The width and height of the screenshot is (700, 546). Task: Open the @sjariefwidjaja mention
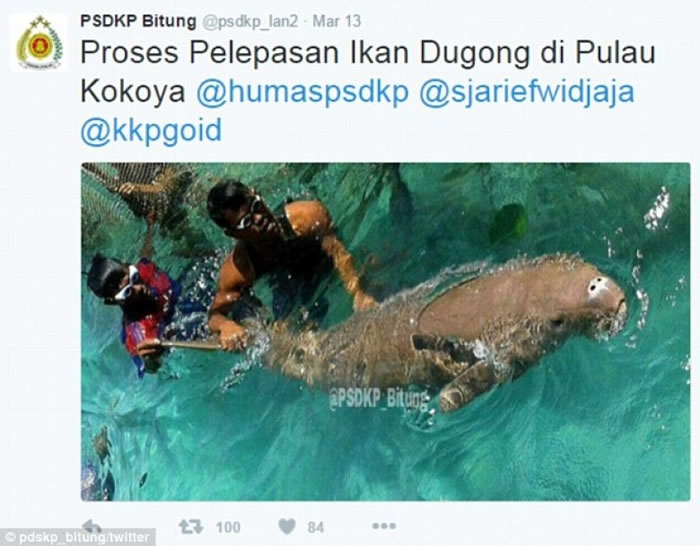(x=527, y=92)
